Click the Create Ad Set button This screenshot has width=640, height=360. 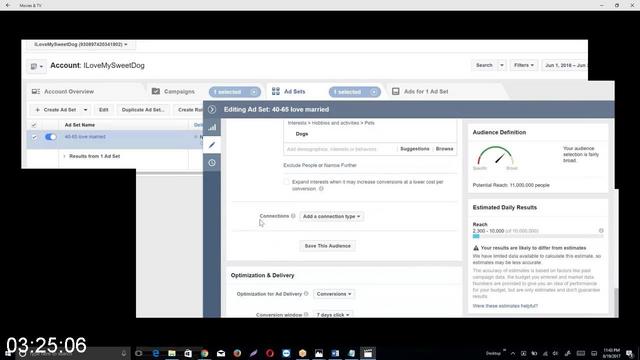(x=56, y=110)
